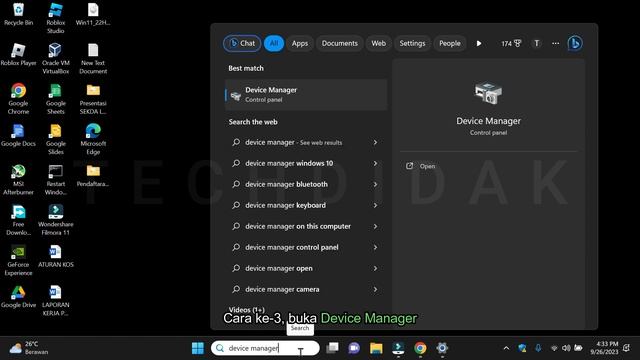Click the taskbar search box
The width and height of the screenshot is (640, 360).
click(265, 348)
